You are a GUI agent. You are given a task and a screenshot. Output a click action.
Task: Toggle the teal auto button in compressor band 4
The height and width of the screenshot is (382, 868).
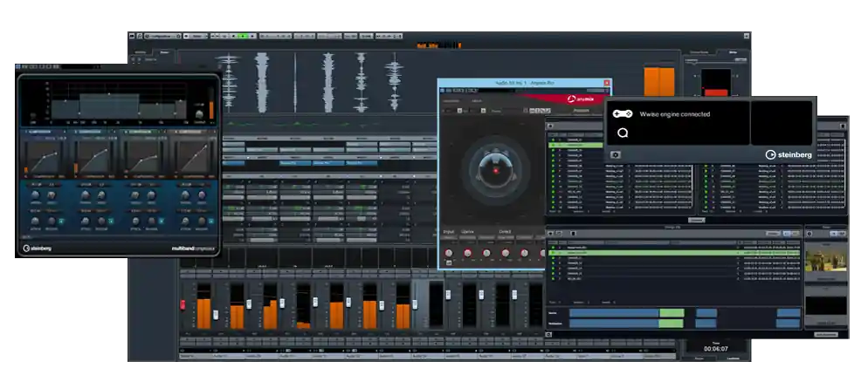coord(211,222)
